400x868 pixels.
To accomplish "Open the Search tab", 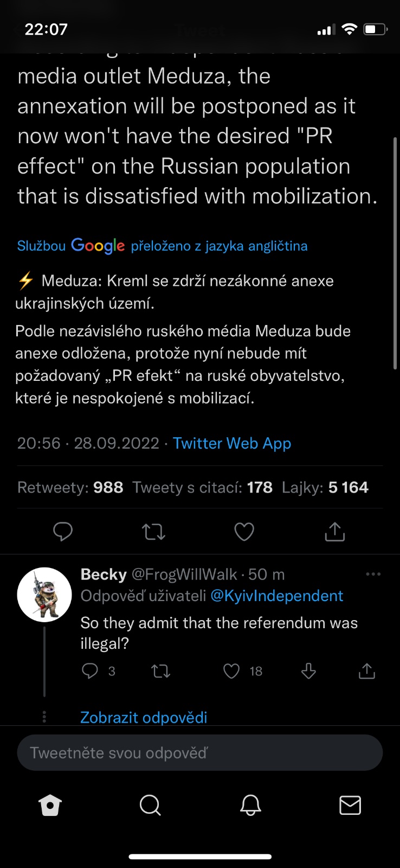I will [150, 806].
